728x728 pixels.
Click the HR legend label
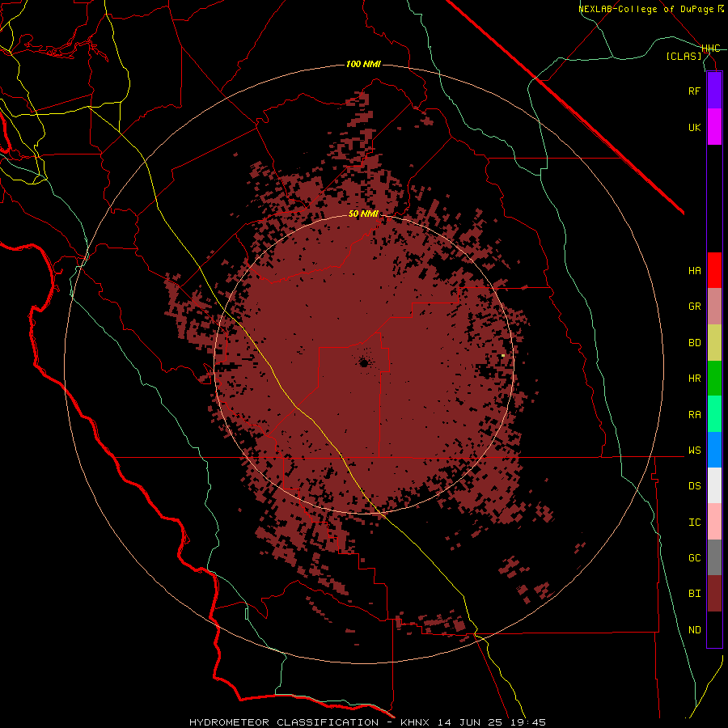pos(694,379)
